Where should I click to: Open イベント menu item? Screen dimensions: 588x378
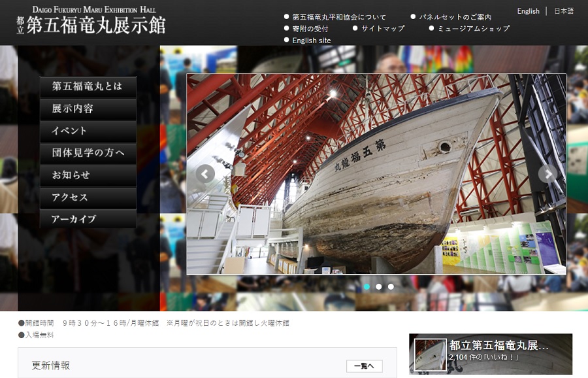click(88, 131)
